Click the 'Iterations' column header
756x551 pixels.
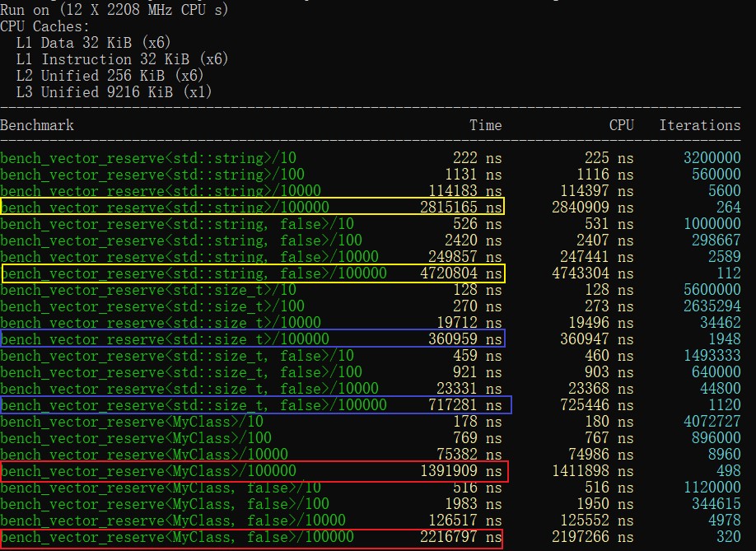700,125
